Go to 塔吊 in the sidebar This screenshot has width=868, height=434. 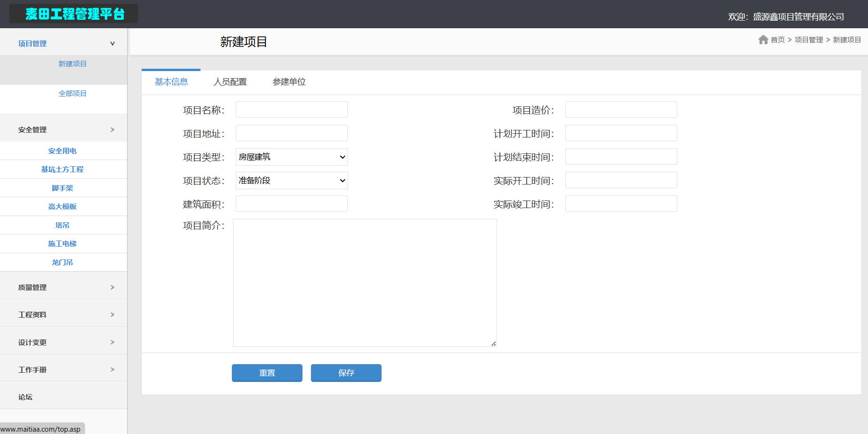pos(63,225)
